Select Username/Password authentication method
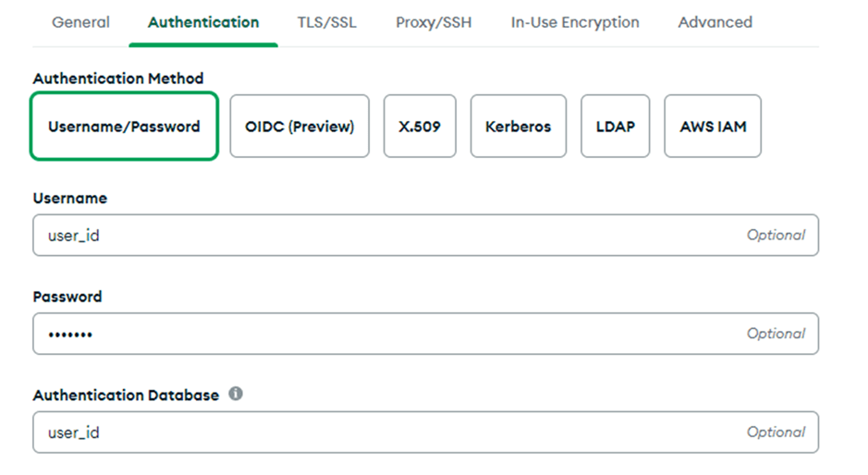This screenshot has height=475, width=868. [x=124, y=127]
